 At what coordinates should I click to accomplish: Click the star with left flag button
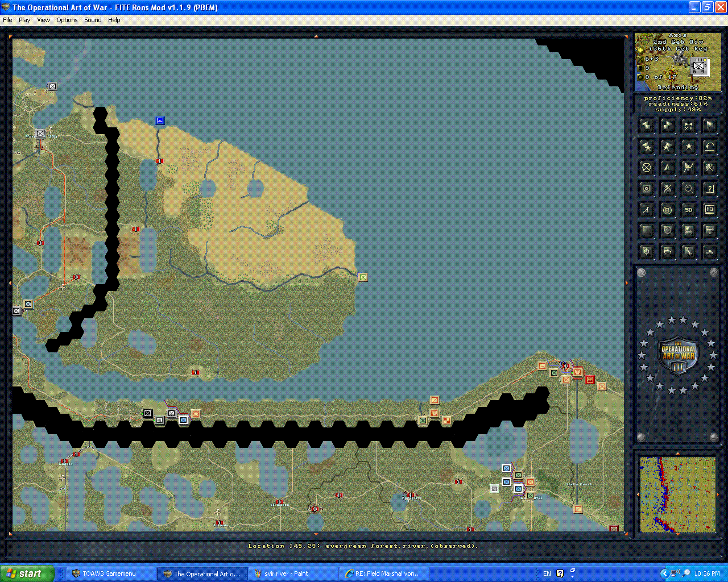647,147
